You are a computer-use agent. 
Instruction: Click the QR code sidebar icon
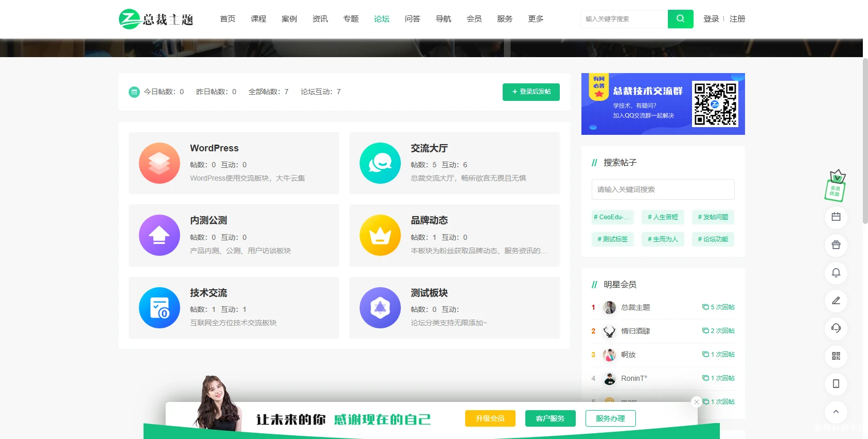point(836,356)
